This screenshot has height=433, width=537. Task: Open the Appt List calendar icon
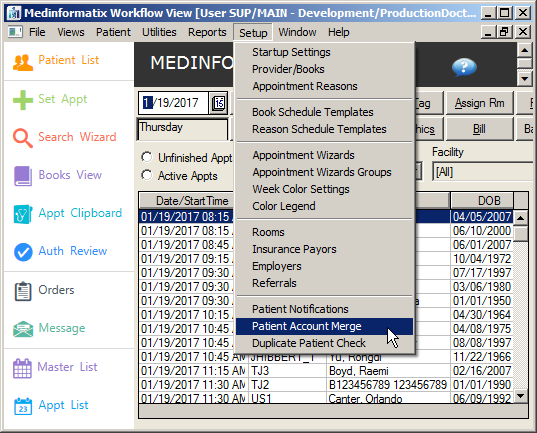click(x=23, y=406)
